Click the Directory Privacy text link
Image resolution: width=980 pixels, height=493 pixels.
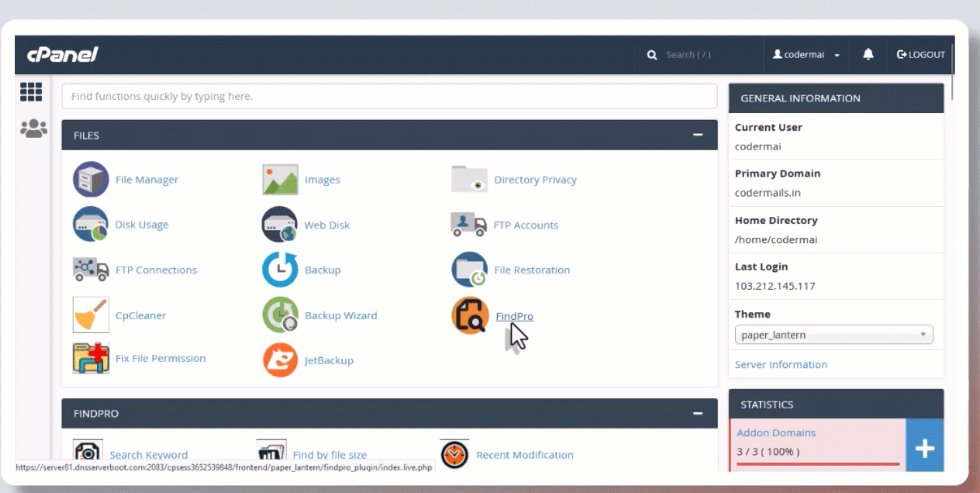535,180
